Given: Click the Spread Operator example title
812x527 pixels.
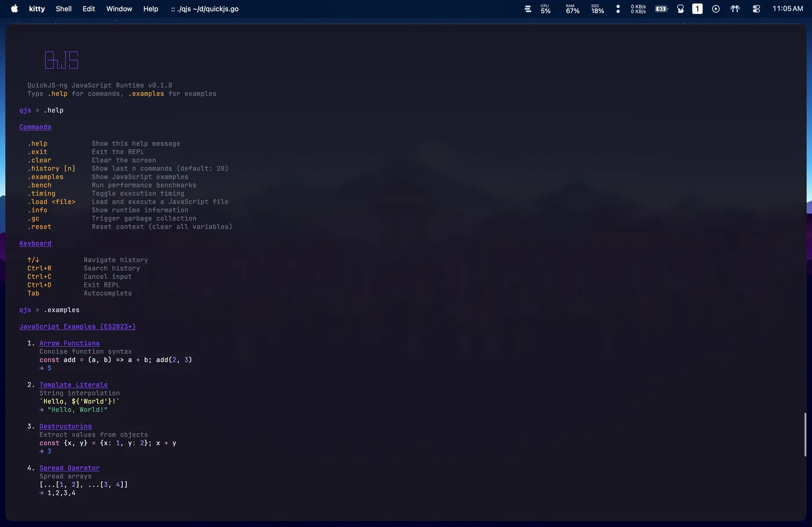Looking at the screenshot, I should point(70,468).
